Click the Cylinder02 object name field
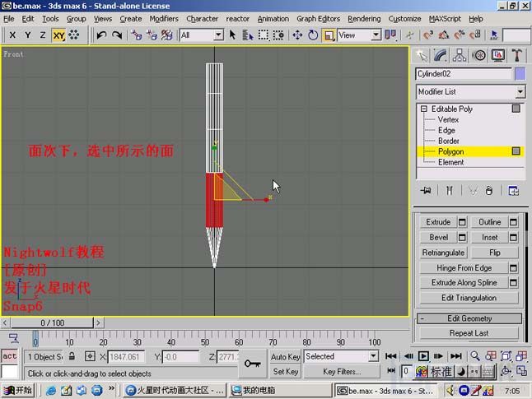The height and width of the screenshot is (399, 532). 464,73
